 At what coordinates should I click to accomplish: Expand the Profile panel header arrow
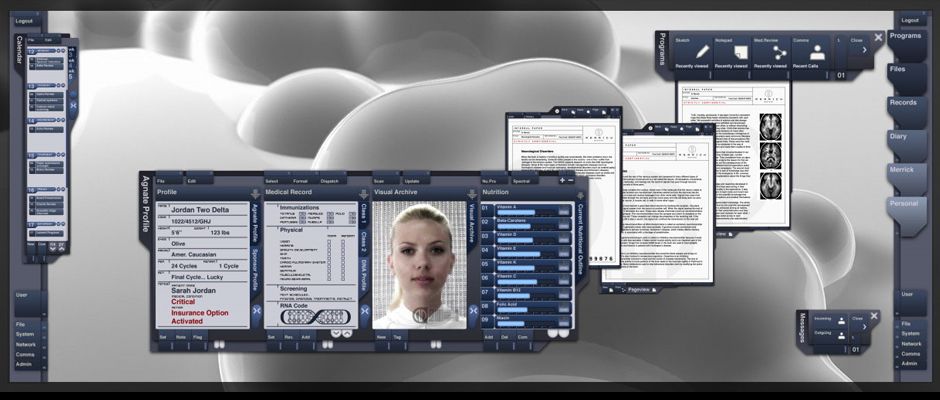tap(255, 194)
